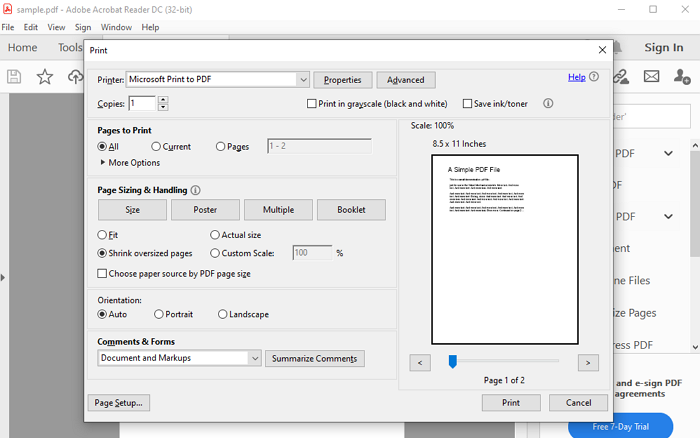Image resolution: width=700 pixels, height=438 pixels.
Task: Click Sign In at top right
Action: click(663, 47)
